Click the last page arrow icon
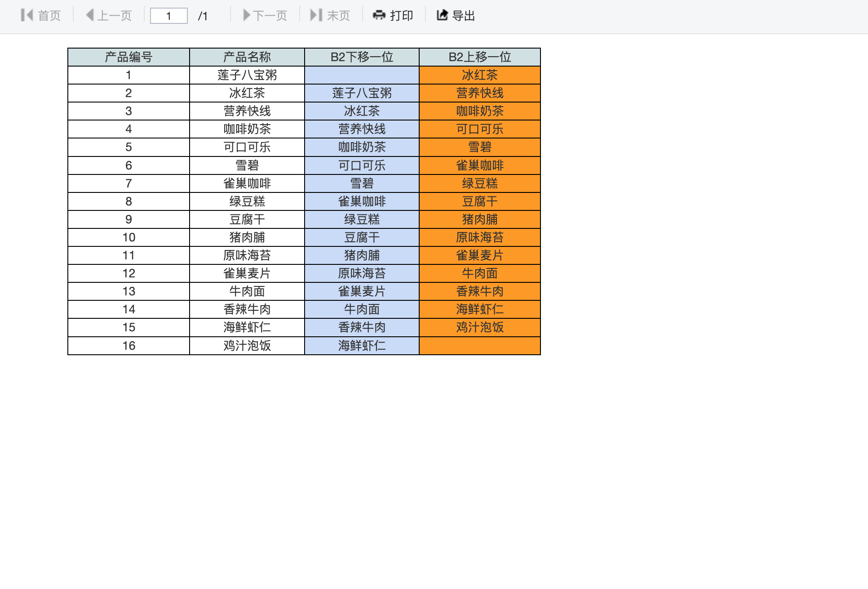The image size is (868, 589). point(316,15)
